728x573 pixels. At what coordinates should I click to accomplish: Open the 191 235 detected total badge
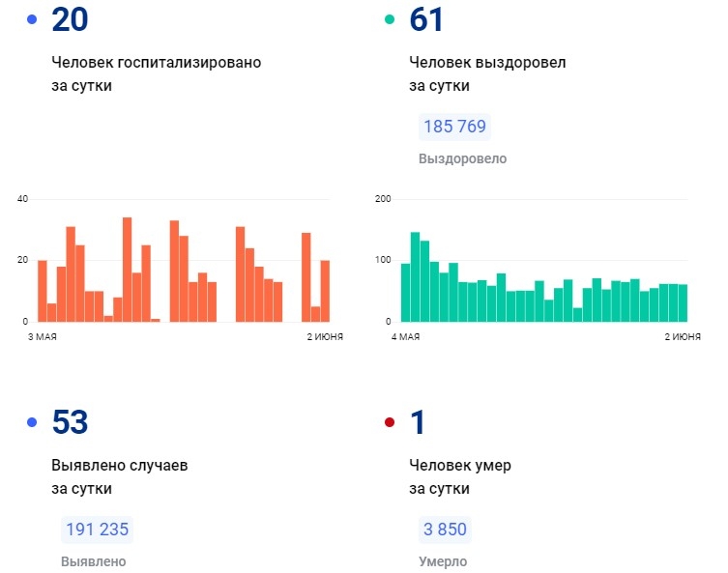tap(97, 530)
